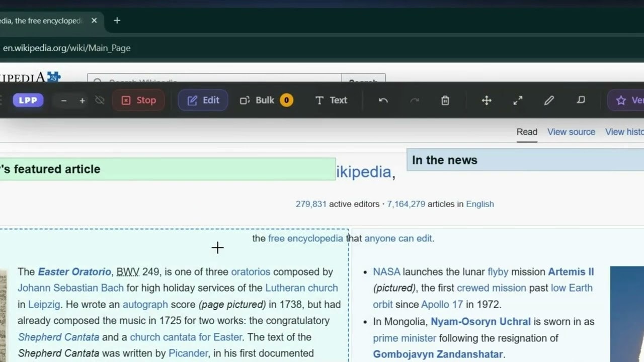Click the "featured article" heading
Image resolution: width=644 pixels, height=362 pixels.
pyautogui.click(x=50, y=169)
